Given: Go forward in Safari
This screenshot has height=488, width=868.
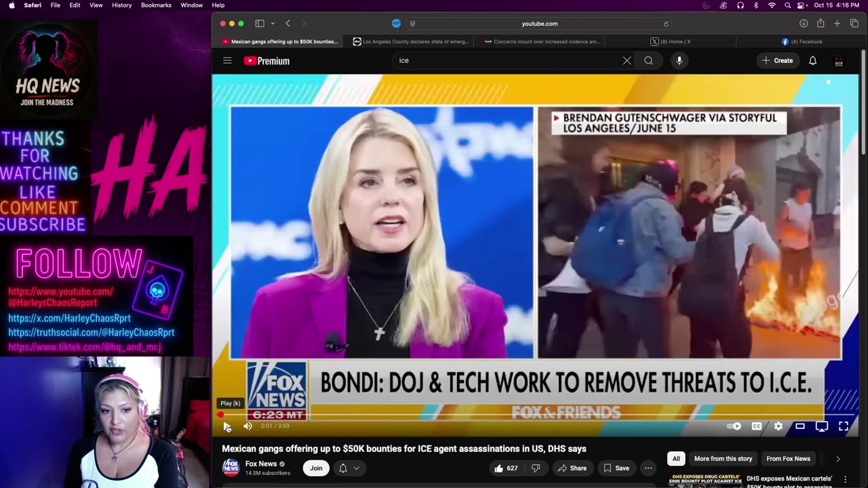Looking at the screenshot, I should [x=303, y=23].
